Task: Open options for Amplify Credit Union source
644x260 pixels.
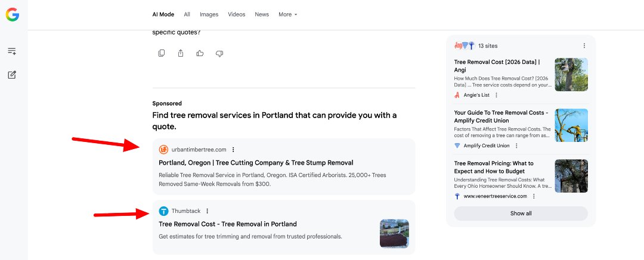Action: click(x=516, y=146)
